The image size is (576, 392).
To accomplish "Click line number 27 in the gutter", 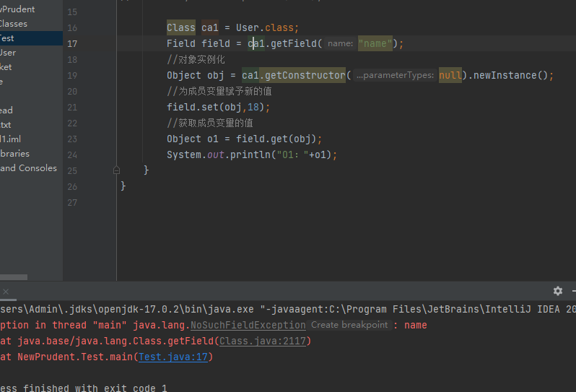I will (72, 202).
